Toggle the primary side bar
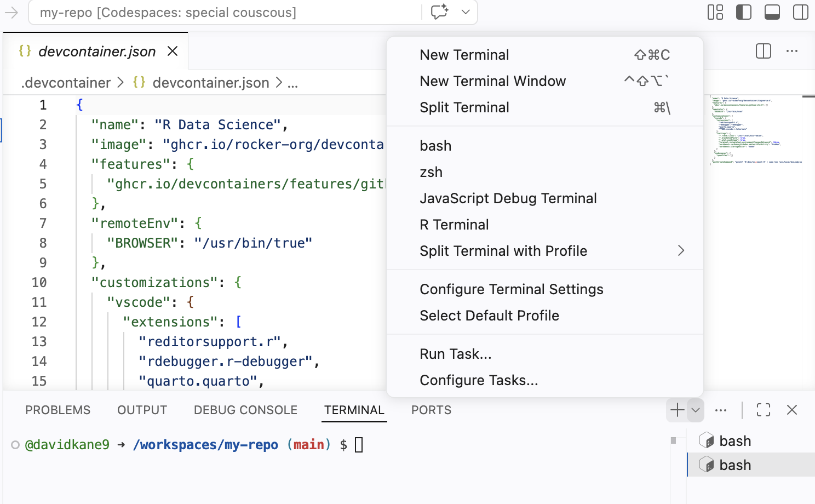Screen dimensions: 815x504 (x=744, y=12)
